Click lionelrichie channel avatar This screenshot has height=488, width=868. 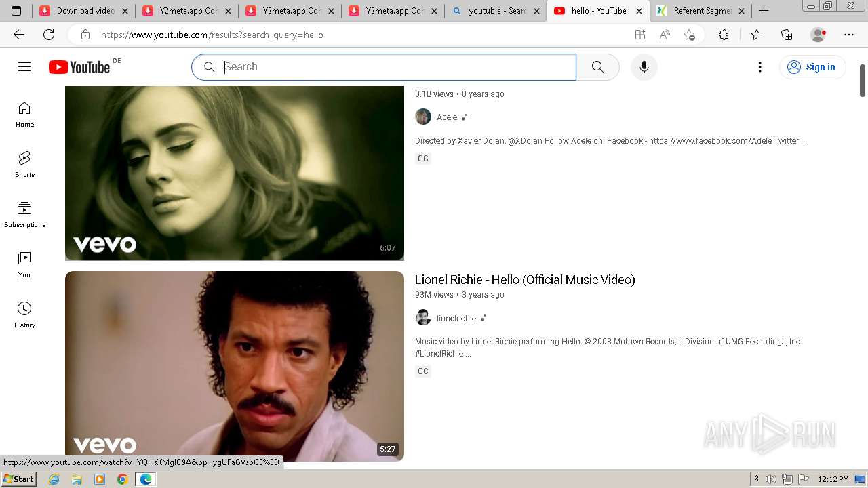[423, 317]
